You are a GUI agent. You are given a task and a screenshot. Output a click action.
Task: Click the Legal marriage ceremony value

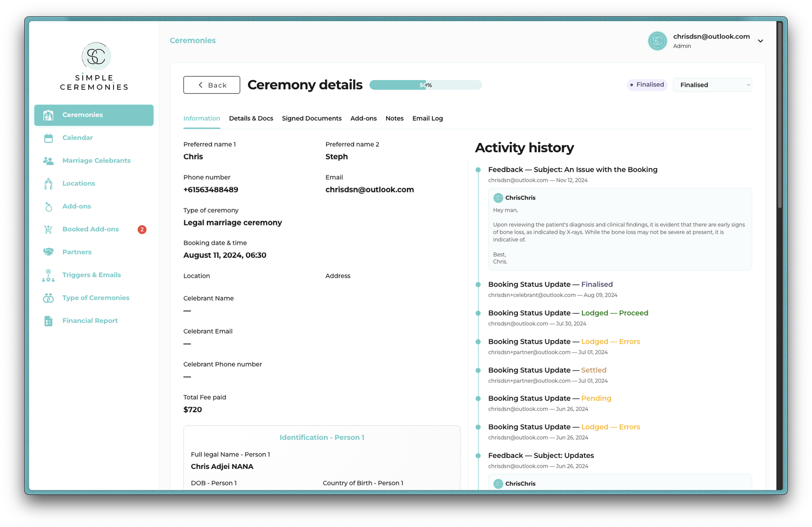coord(233,223)
